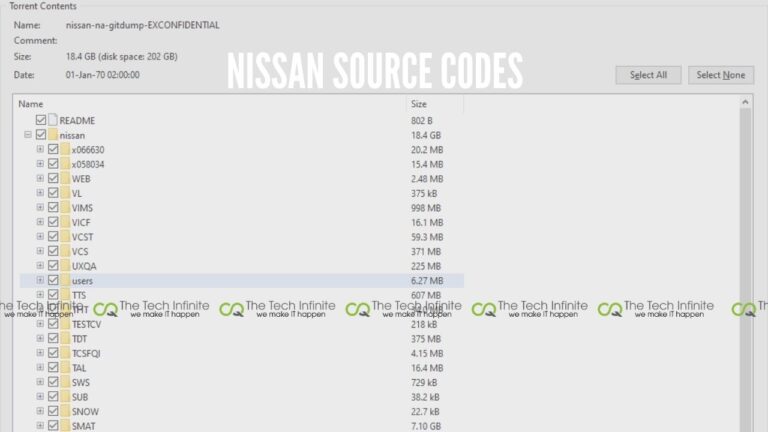Click the scrollbar up arrow

tap(745, 102)
